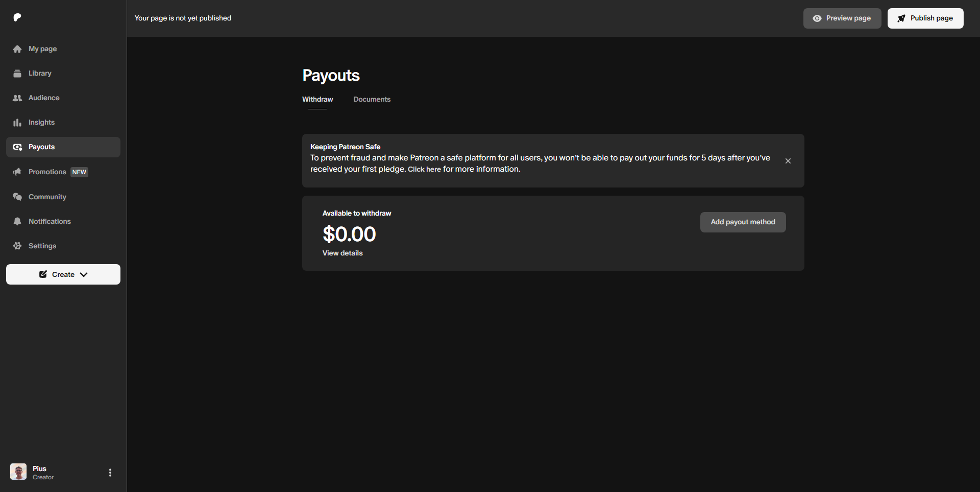980x492 pixels.
Task: Open Promotions megaphone icon
Action: coord(17,172)
